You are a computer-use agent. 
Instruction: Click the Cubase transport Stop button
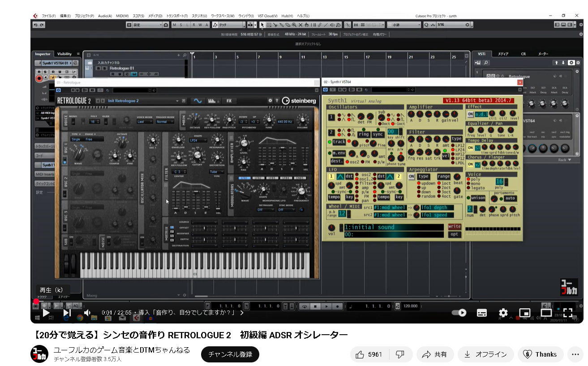315,306
